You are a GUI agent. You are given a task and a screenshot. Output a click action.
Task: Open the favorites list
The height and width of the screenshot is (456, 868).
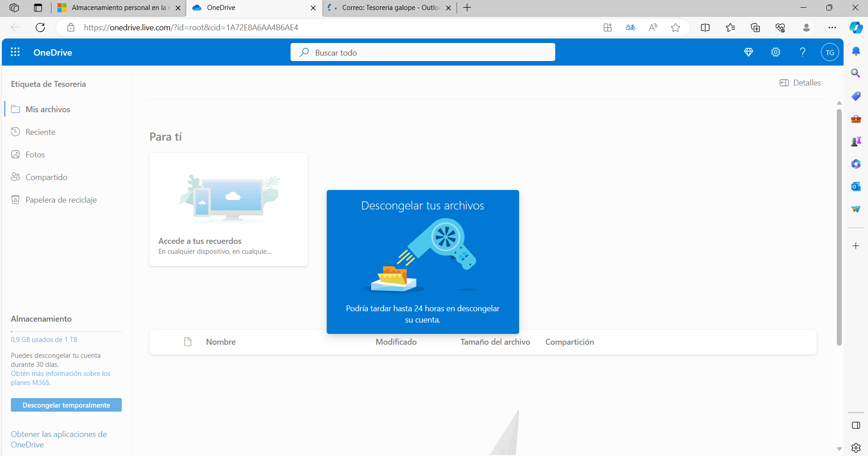tap(730, 28)
